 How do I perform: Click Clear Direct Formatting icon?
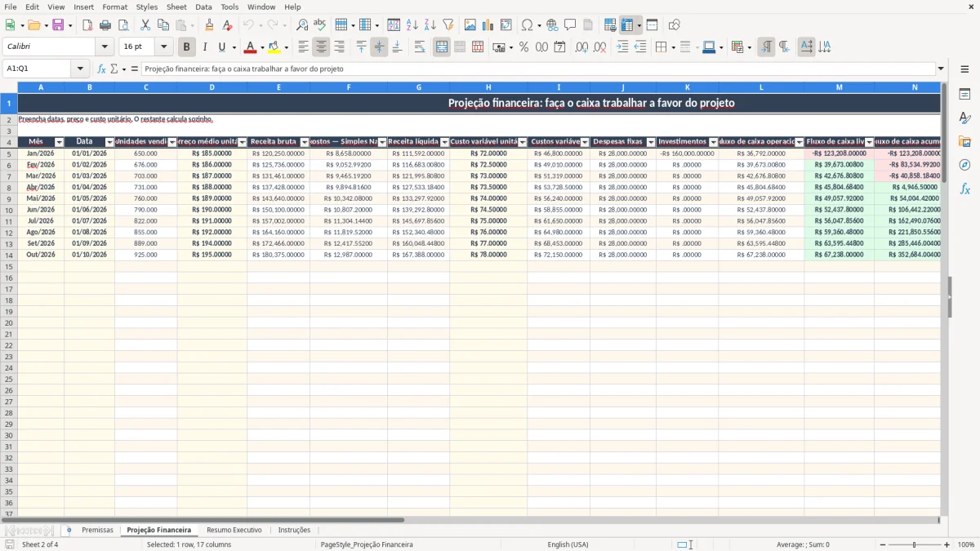point(227,25)
